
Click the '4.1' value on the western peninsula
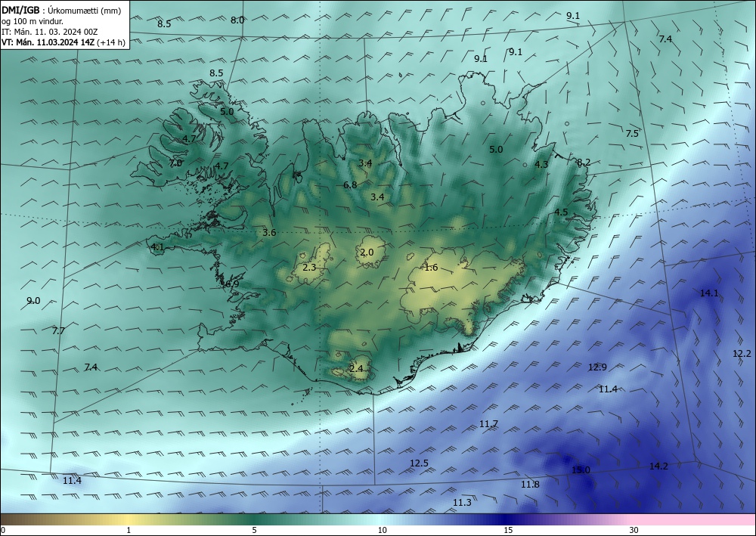tap(158, 247)
